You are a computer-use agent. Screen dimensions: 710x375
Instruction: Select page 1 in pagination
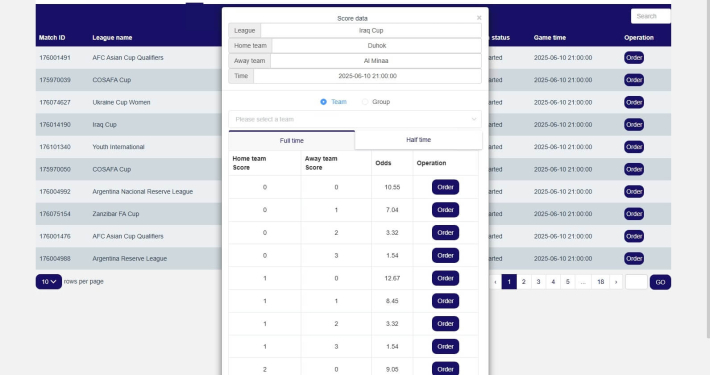[509, 282]
